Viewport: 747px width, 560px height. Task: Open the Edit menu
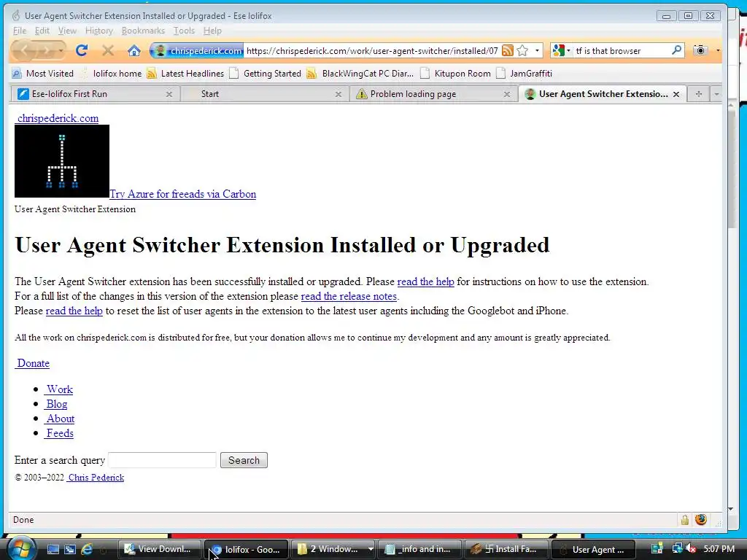point(42,31)
